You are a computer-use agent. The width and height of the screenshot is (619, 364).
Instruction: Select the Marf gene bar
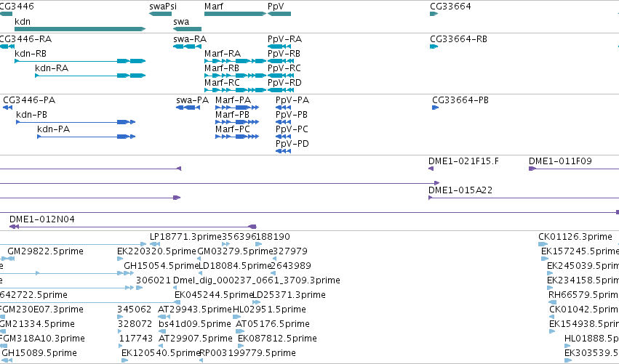click(235, 14)
